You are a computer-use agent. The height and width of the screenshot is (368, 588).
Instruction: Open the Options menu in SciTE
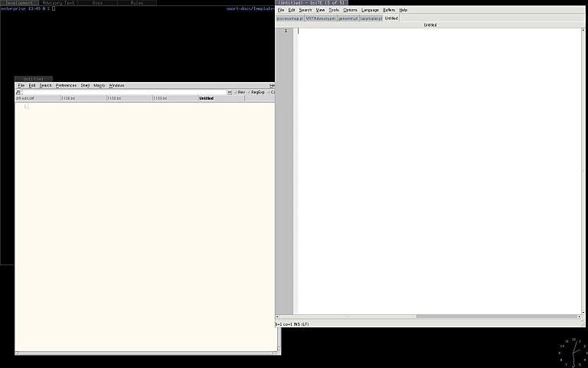[x=350, y=10]
